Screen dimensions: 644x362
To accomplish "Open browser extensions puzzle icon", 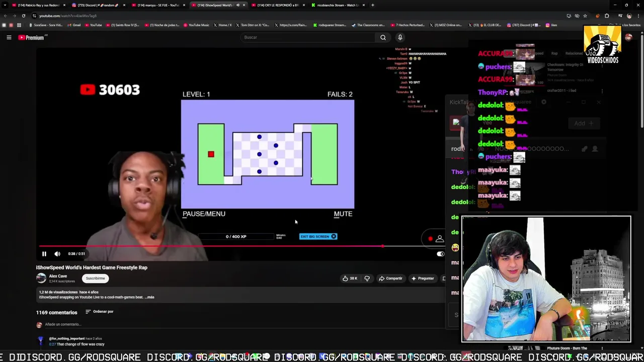I will [x=607, y=16].
